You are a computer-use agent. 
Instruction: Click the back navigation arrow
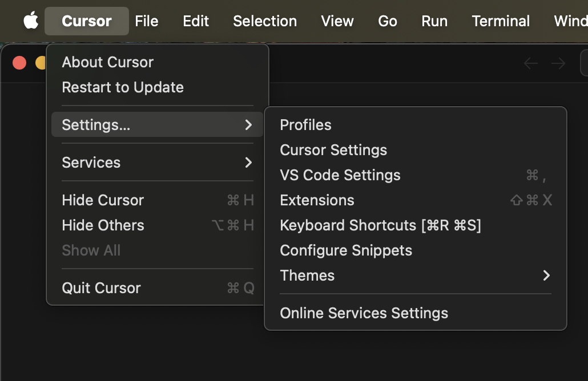point(530,64)
